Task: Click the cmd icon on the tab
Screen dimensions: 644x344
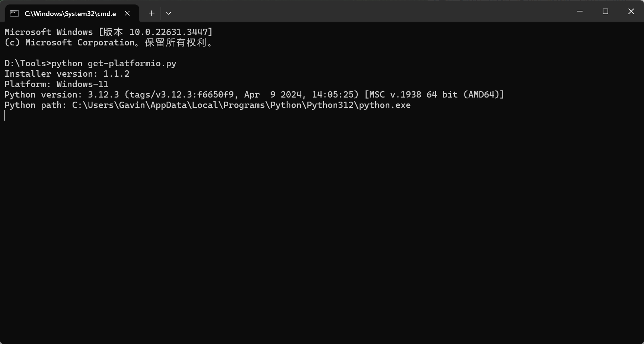Action: click(15, 13)
